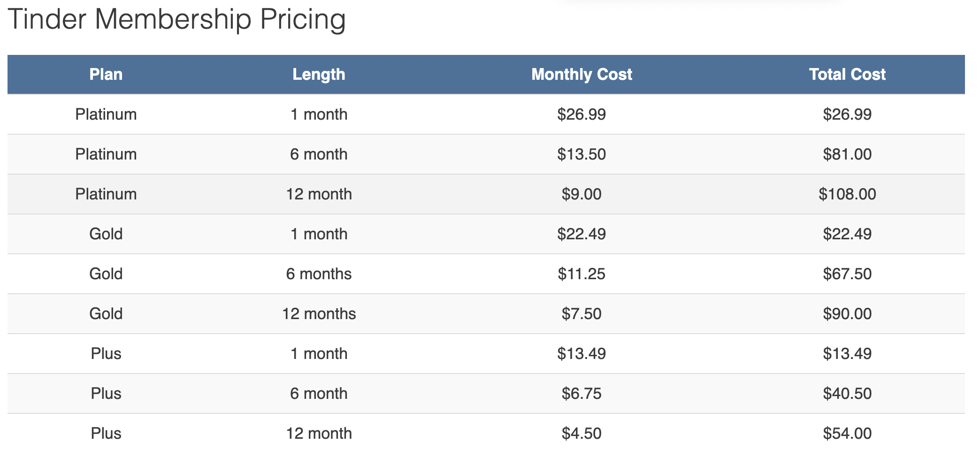980x473 pixels.
Task: Click the $108.00 total cost cell
Action: pos(847,194)
